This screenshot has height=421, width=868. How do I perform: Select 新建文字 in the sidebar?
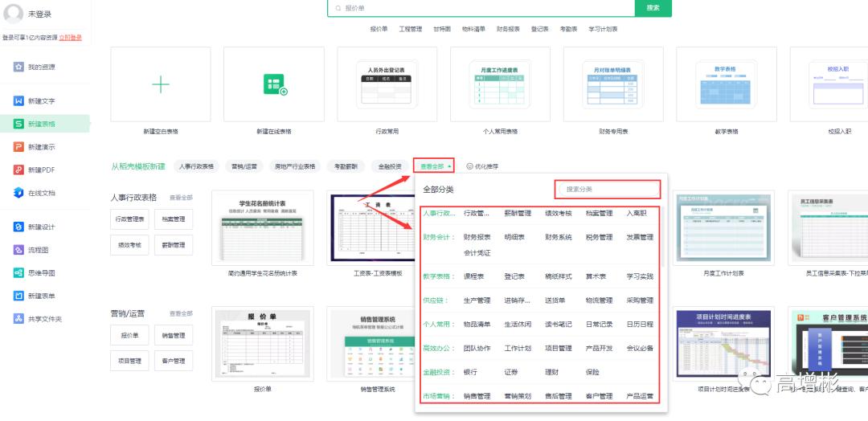click(x=35, y=100)
